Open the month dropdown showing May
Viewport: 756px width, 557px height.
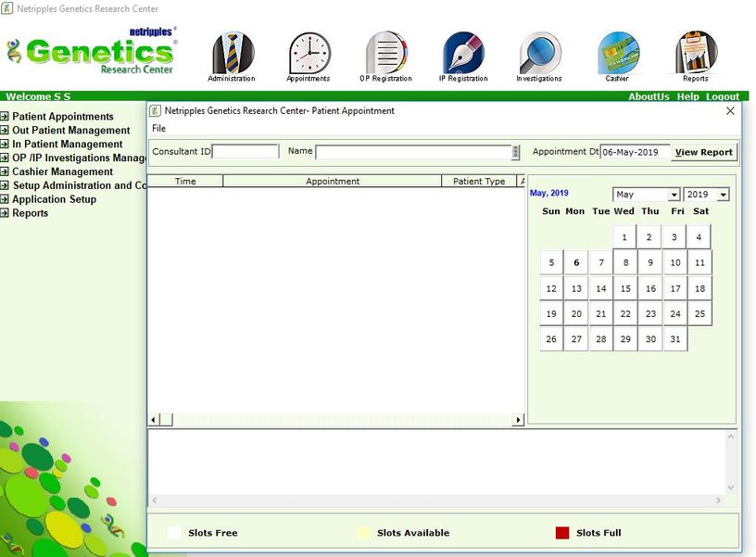[674, 195]
